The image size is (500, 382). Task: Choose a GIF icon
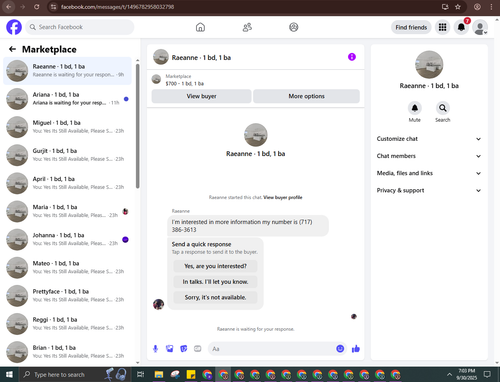pyautogui.click(x=198, y=349)
